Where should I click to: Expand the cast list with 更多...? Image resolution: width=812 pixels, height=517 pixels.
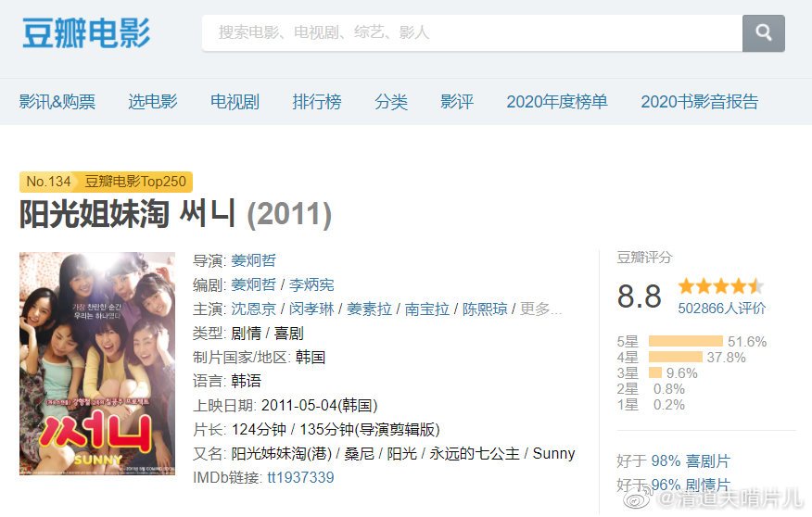click(540, 309)
